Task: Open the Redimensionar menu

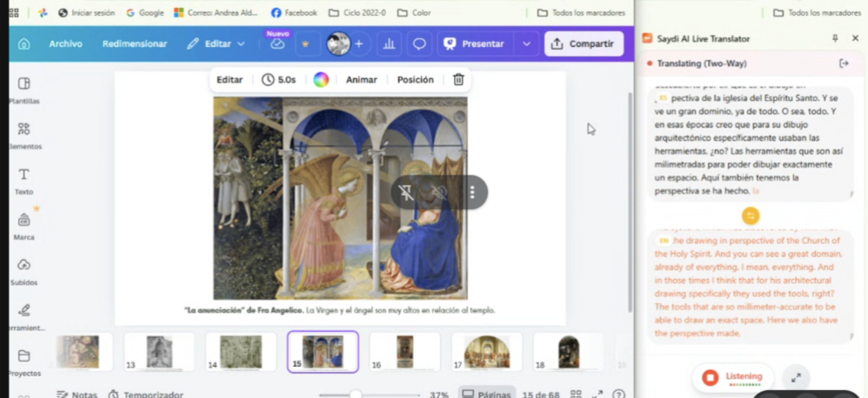Action: [x=135, y=43]
